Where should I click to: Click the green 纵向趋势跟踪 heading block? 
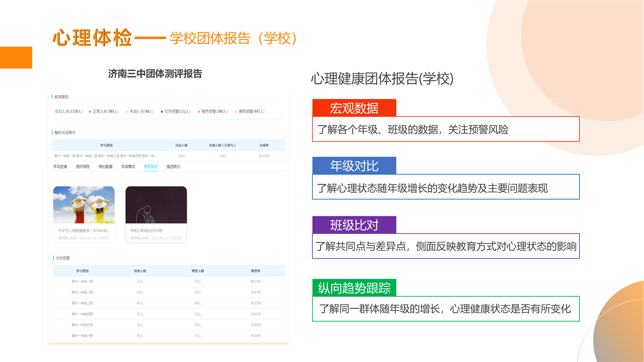point(354,288)
